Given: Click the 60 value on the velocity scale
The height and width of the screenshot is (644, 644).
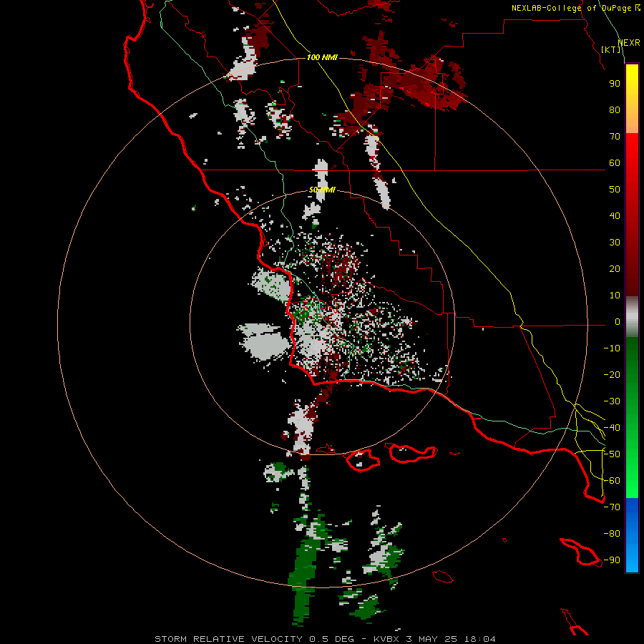Looking at the screenshot, I should [615, 163].
